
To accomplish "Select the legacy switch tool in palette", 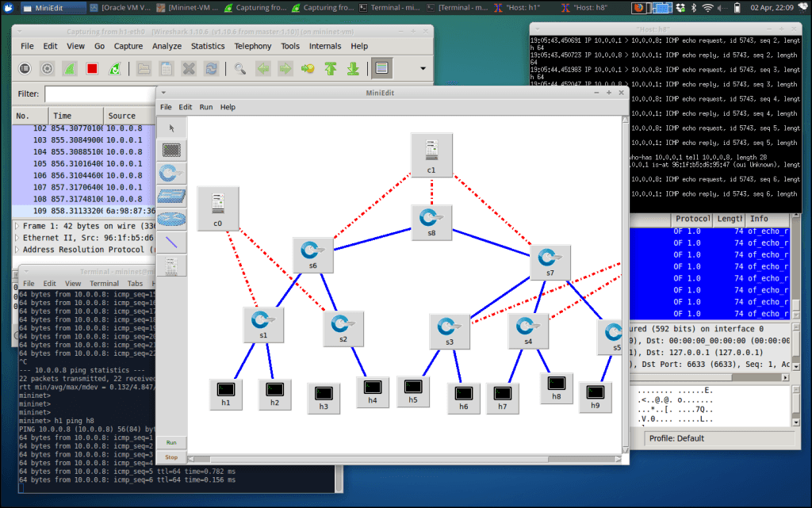I will point(171,196).
